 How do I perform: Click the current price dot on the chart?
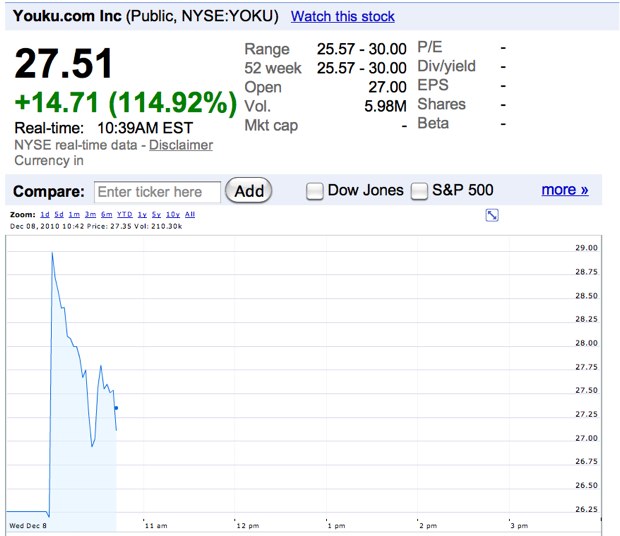pyautogui.click(x=117, y=408)
